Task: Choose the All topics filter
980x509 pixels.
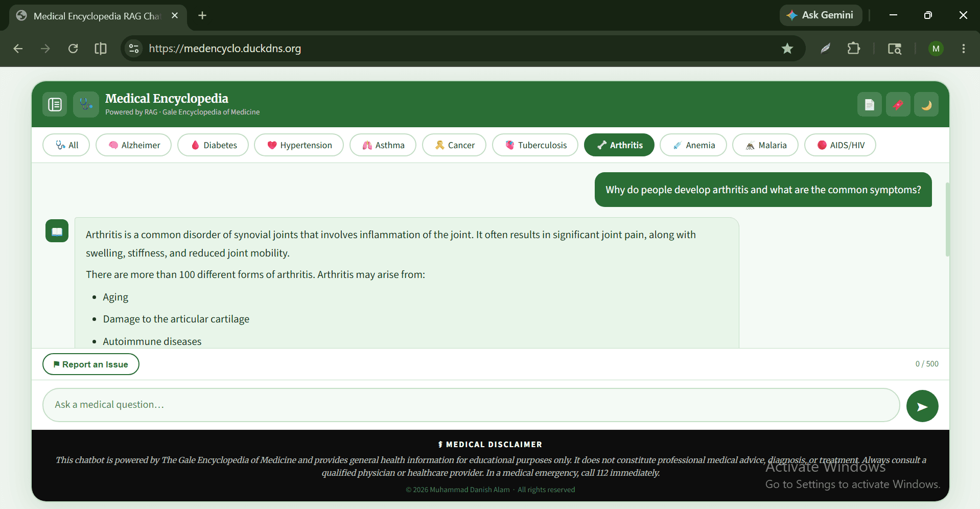Action: [66, 145]
